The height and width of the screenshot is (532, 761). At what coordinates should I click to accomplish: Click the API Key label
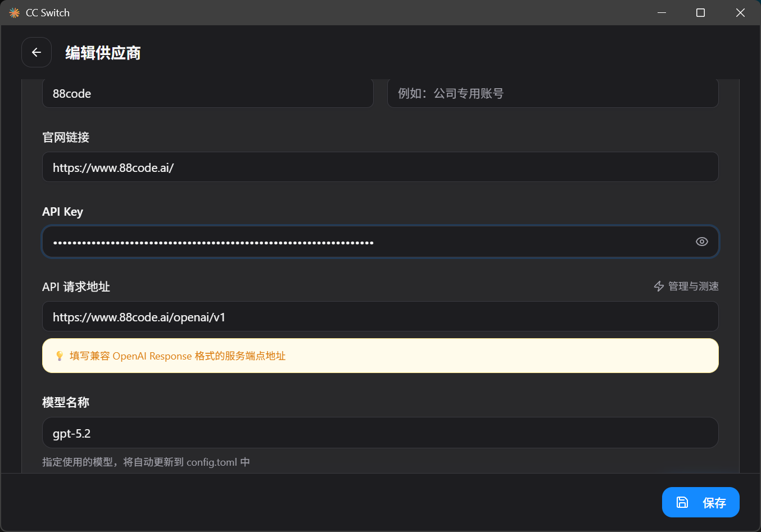tap(62, 212)
